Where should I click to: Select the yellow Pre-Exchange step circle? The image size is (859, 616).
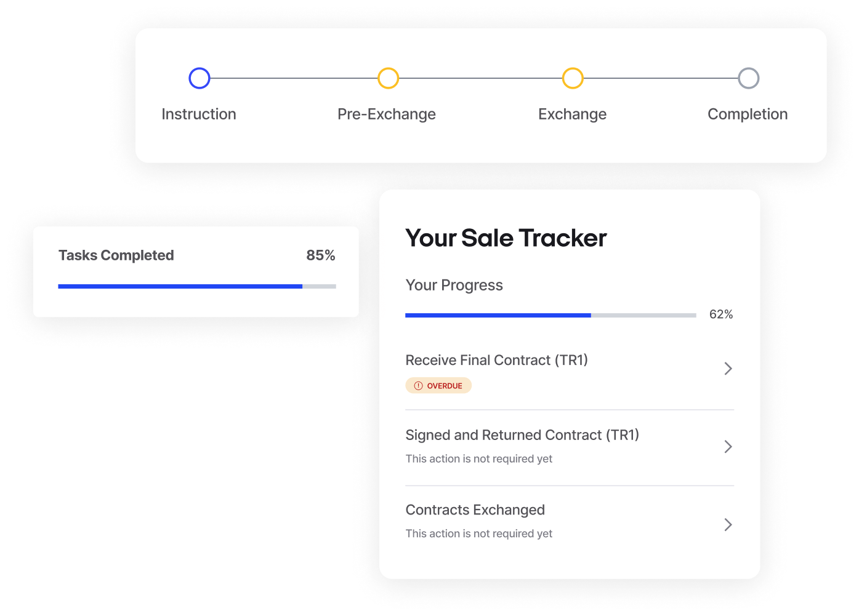coord(388,78)
